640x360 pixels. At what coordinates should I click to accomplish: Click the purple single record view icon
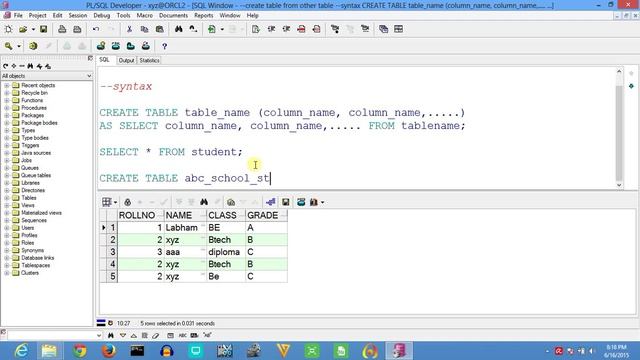click(270, 202)
